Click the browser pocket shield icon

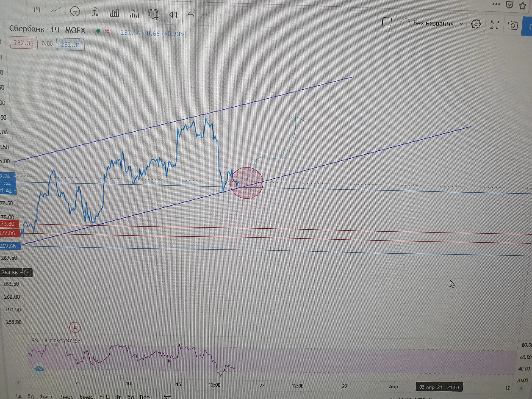coord(509,5)
